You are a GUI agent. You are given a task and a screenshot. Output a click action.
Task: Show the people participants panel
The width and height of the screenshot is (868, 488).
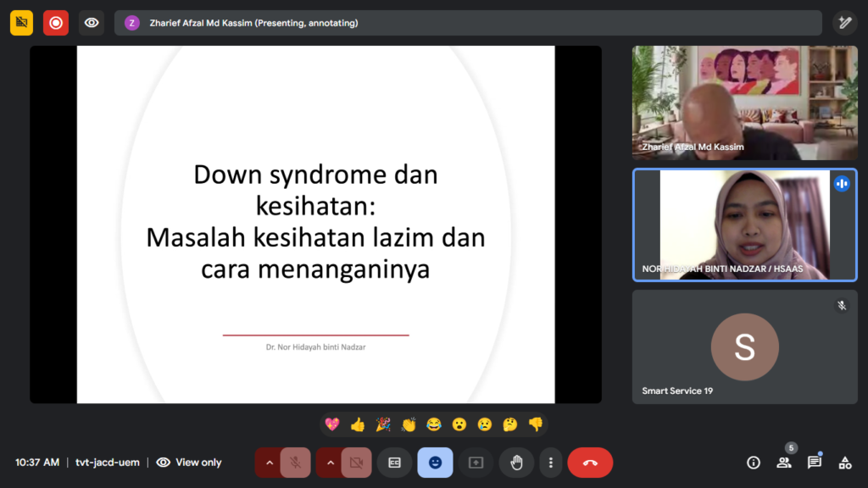(x=784, y=463)
